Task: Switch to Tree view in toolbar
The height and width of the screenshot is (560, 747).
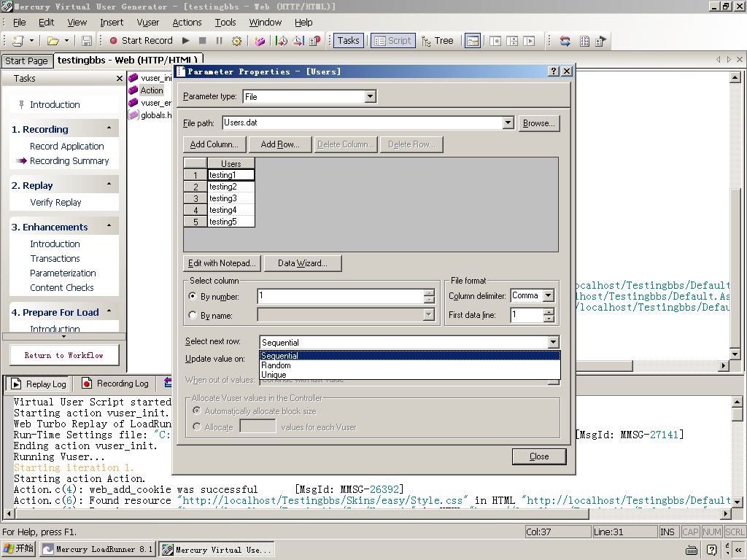Action: tap(438, 41)
